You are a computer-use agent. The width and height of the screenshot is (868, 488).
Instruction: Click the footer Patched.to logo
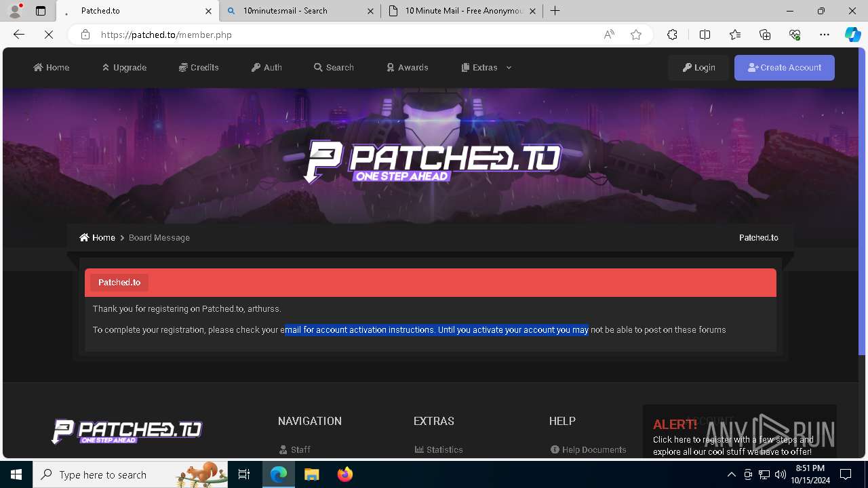click(x=127, y=431)
